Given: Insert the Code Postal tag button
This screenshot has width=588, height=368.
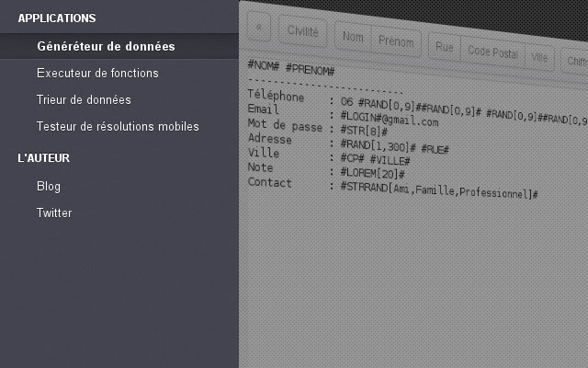Looking at the screenshot, I should pyautogui.click(x=492, y=52).
